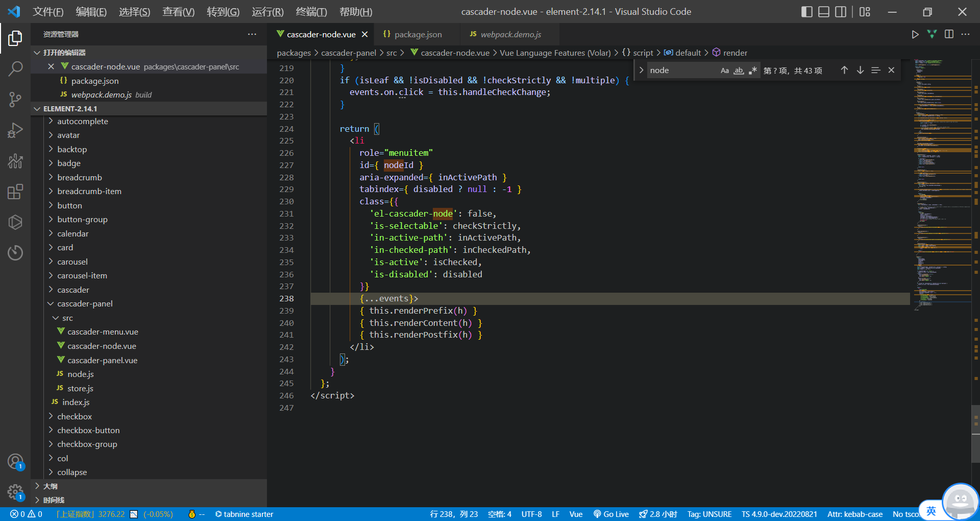Image resolution: width=980 pixels, height=521 pixels.
Task: Open the Run and Debug view
Action: (x=15, y=131)
